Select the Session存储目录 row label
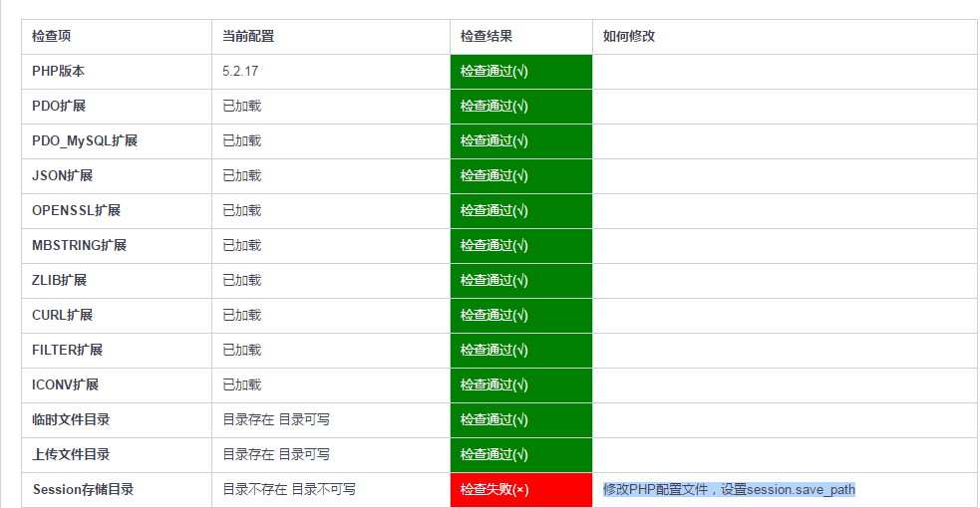Screen dimensions: 980x508 click(83, 490)
